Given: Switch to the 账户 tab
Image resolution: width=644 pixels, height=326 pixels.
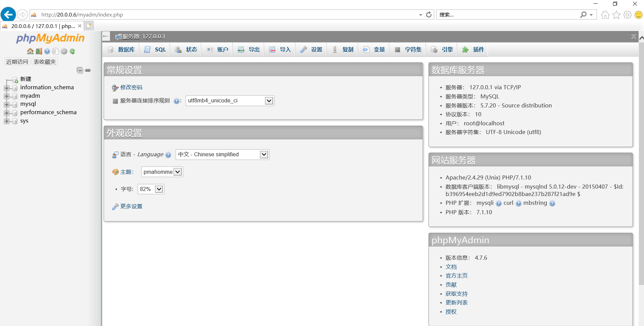Looking at the screenshot, I should click(x=218, y=50).
